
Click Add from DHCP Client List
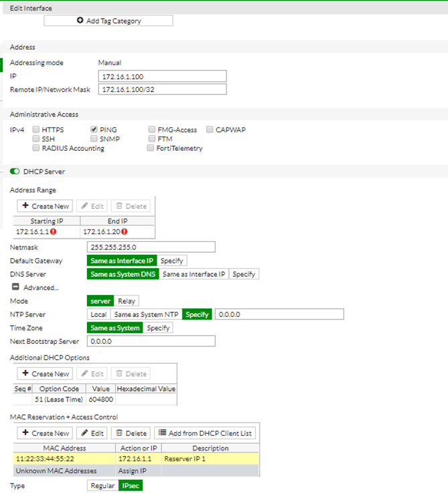[x=205, y=433]
